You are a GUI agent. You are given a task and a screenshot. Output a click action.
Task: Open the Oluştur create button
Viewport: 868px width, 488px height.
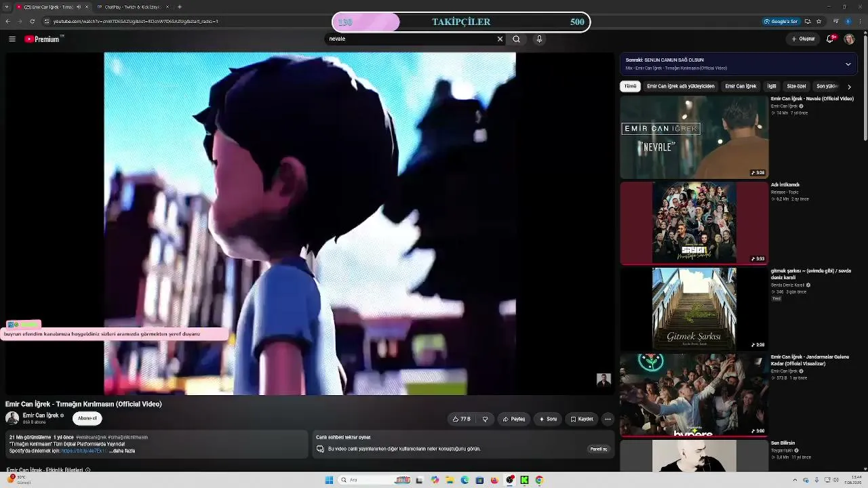(804, 39)
